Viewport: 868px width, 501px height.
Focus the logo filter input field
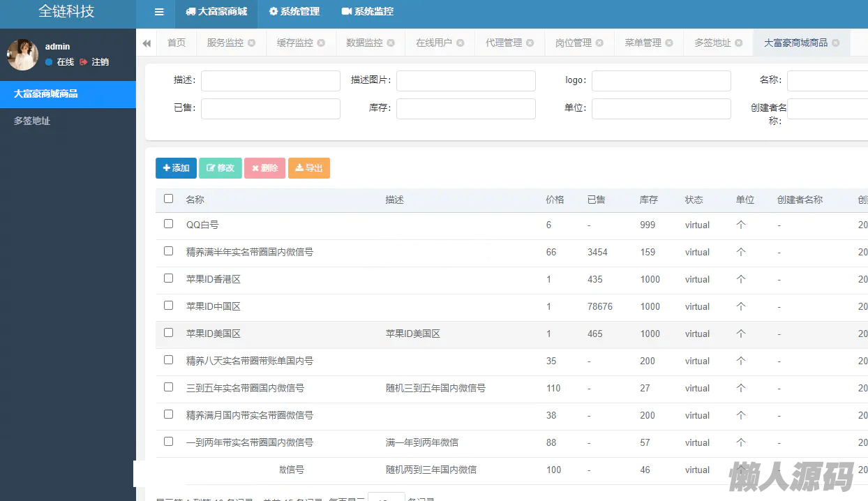[661, 81]
